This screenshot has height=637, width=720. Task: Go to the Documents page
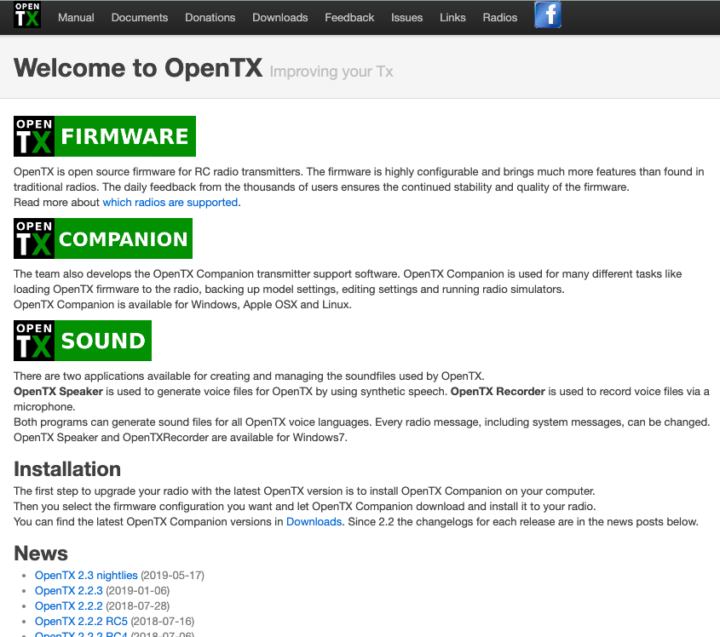pos(139,17)
